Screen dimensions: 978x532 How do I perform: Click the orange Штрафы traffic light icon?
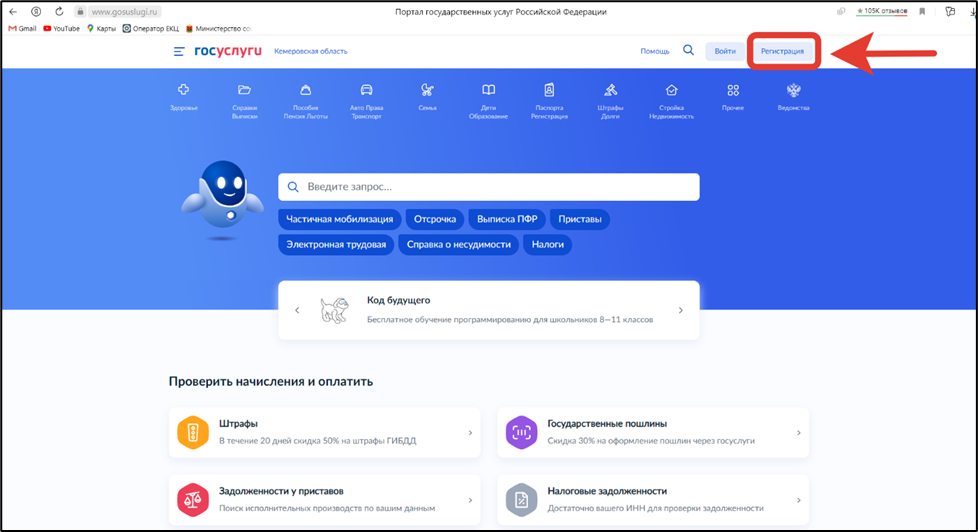[193, 432]
